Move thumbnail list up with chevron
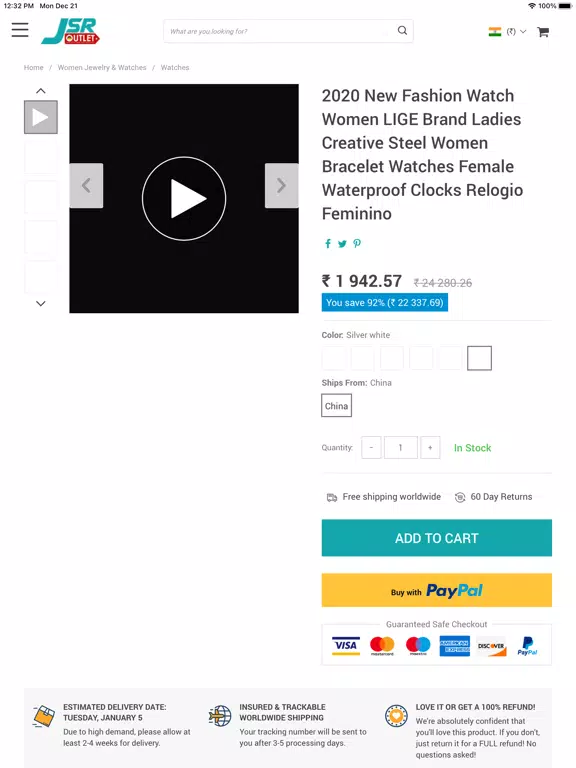Image resolution: width=576 pixels, height=768 pixels. (x=41, y=91)
